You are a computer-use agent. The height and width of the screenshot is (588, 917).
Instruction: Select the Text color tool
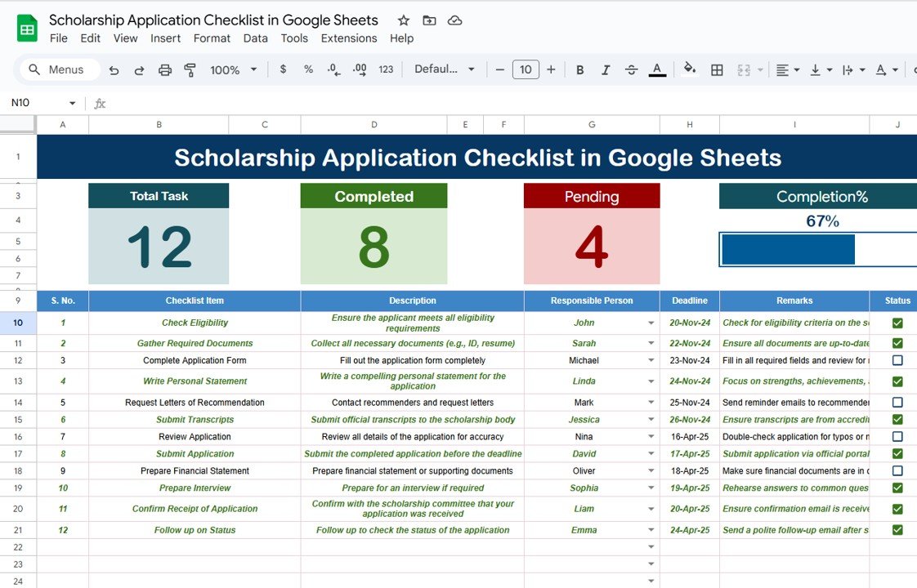pos(657,69)
